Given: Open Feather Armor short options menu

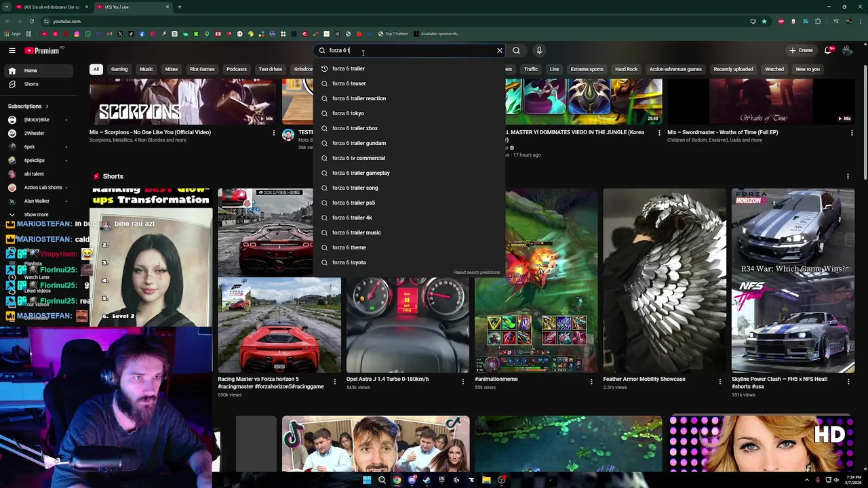Looking at the screenshot, I should coord(720,382).
